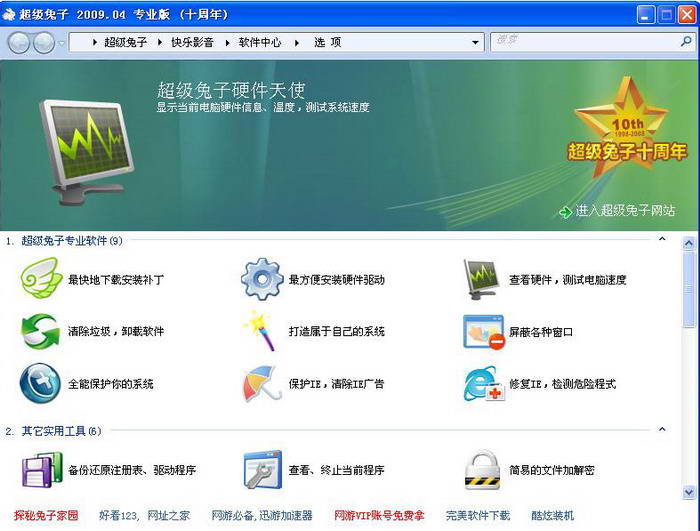Select 查看、终止当前程序 label
700x531 pixels.
click(337, 470)
